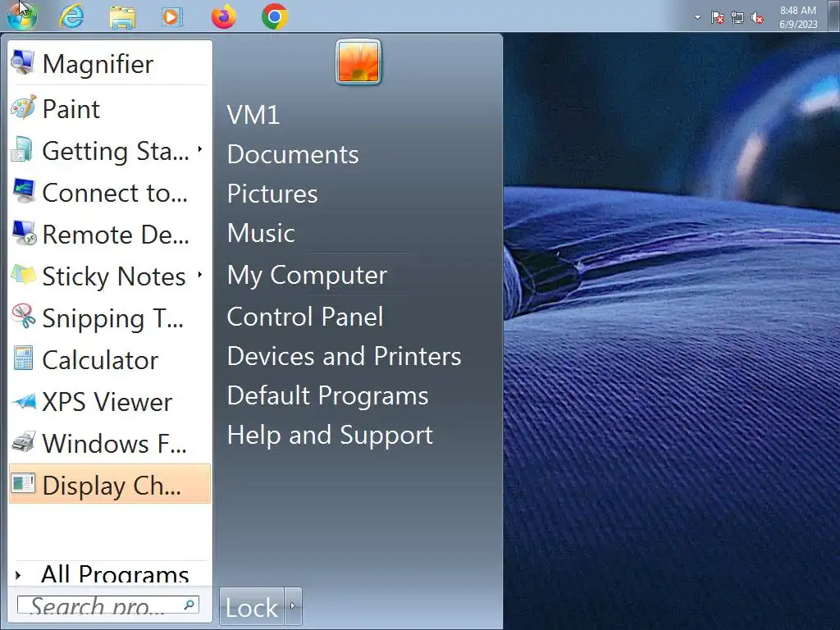Open Devices and Printers
840x630 pixels.
tap(344, 356)
